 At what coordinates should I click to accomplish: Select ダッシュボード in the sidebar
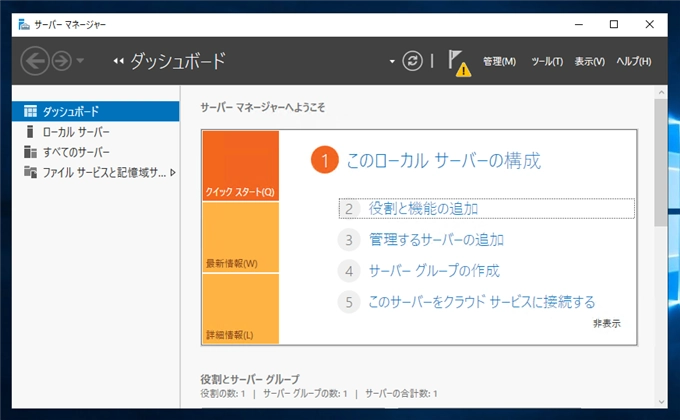click(95, 112)
